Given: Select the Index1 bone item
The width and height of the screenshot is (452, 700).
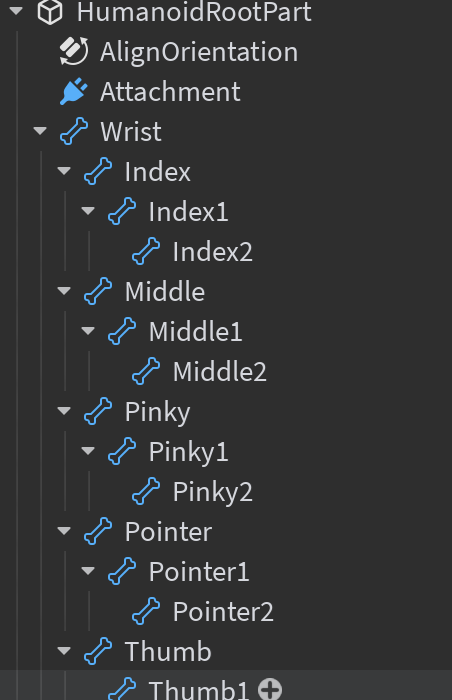Looking at the screenshot, I should point(188,212).
